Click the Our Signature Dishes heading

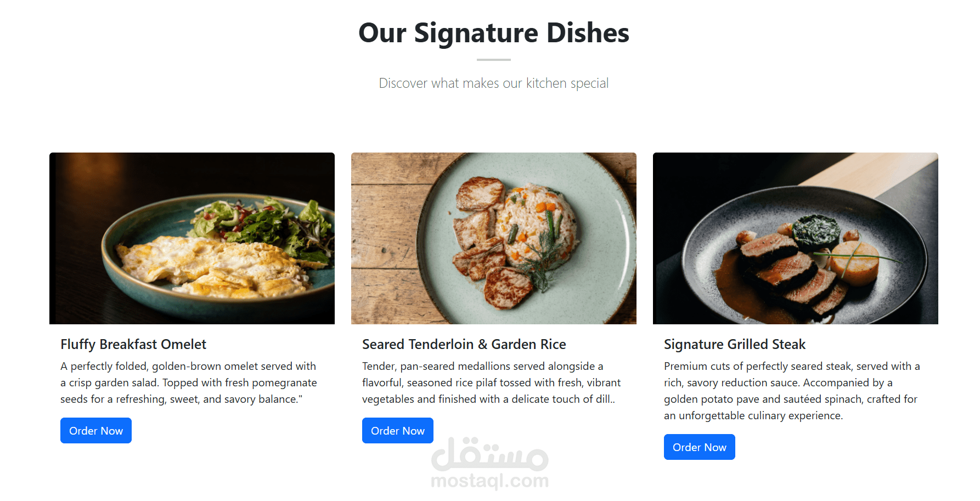point(494,33)
